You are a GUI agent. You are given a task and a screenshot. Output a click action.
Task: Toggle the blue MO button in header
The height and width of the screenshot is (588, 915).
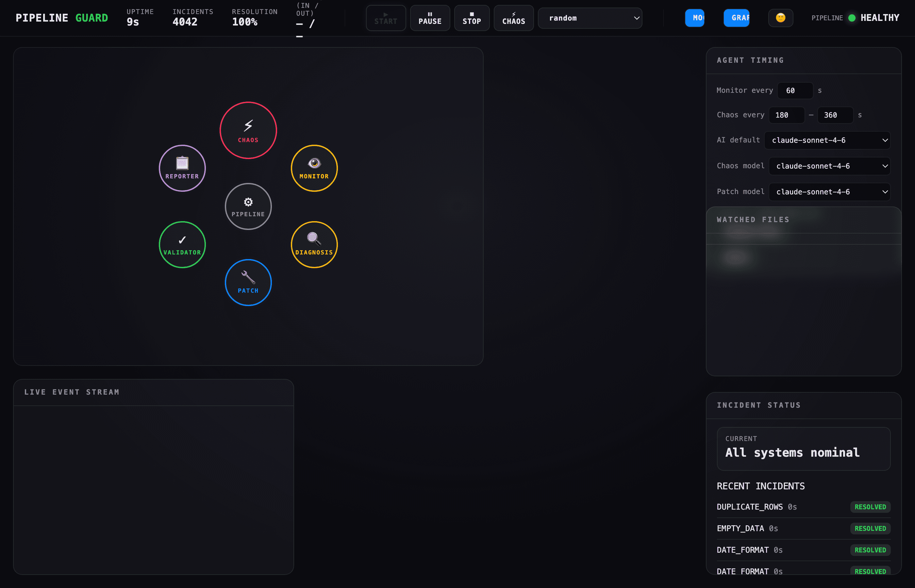click(x=695, y=18)
